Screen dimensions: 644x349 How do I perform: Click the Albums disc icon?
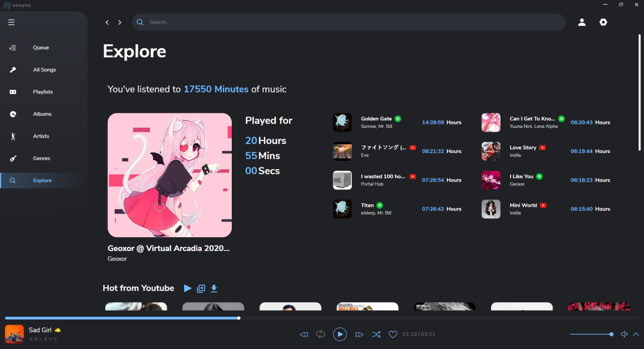click(13, 114)
